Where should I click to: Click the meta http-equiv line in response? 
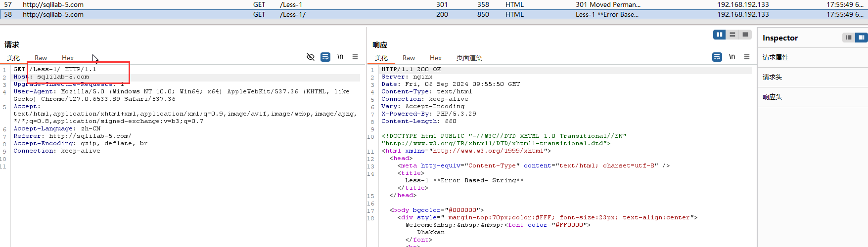533,165
